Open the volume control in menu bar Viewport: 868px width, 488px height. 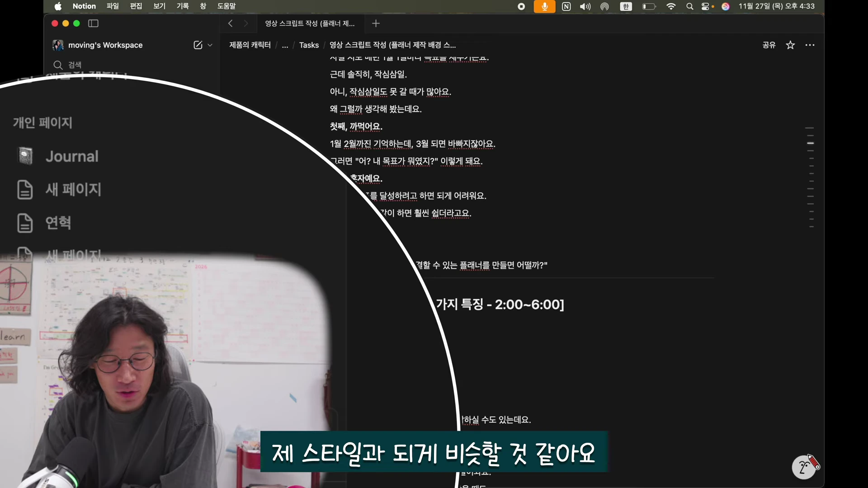click(x=585, y=6)
